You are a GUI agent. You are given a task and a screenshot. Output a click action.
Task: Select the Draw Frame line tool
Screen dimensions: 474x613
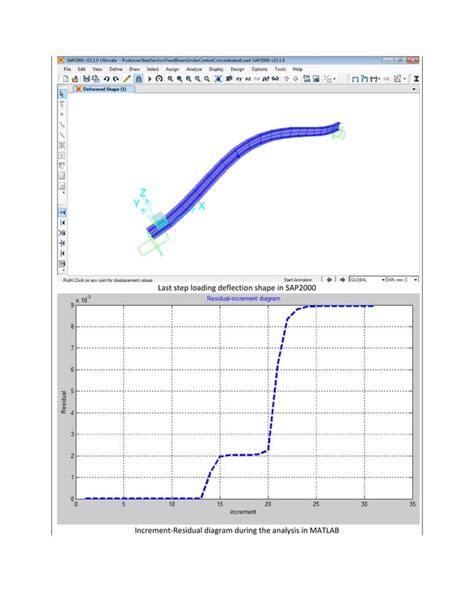coord(62,125)
